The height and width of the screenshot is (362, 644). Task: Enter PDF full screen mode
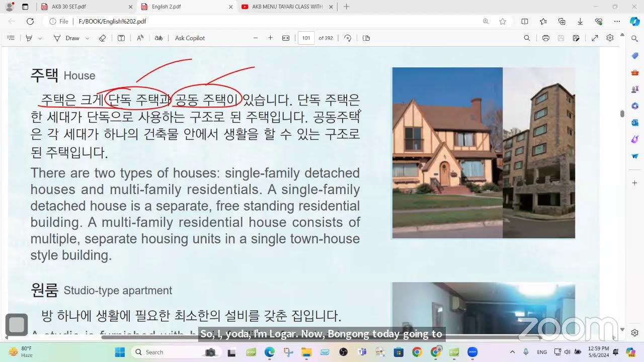595,38
